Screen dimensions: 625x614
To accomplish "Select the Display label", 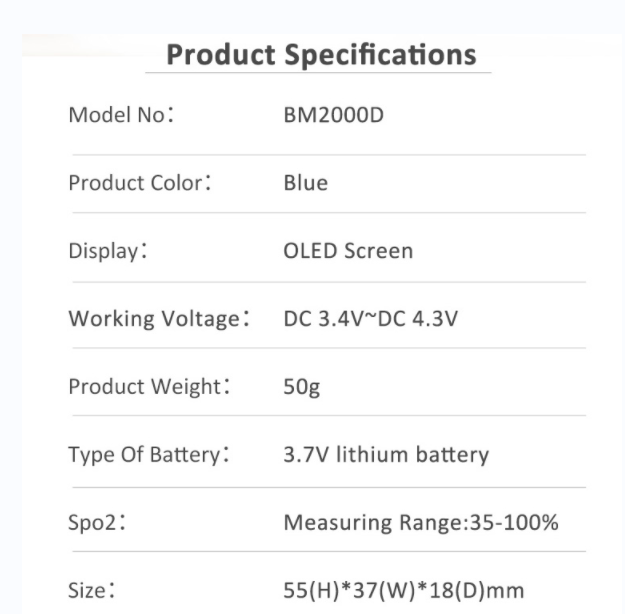I will coord(108,251).
